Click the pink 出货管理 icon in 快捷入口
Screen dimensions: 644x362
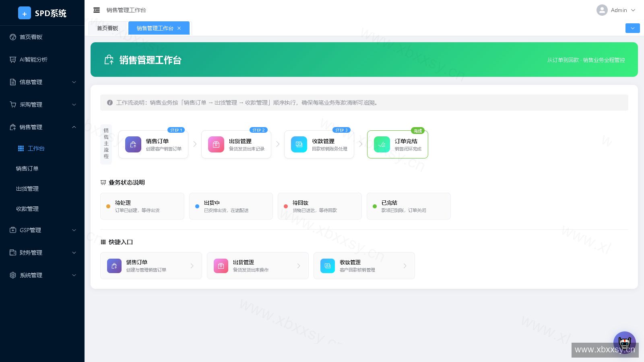coord(221,266)
